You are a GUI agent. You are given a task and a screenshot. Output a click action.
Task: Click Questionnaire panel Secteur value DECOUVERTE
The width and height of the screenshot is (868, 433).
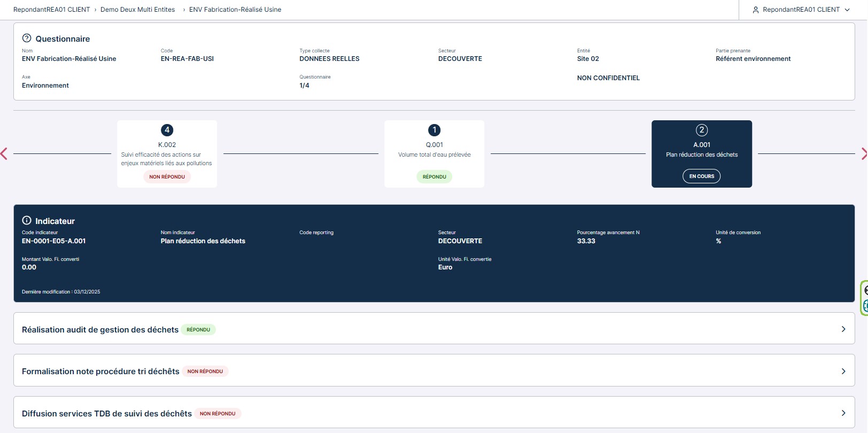click(x=460, y=59)
